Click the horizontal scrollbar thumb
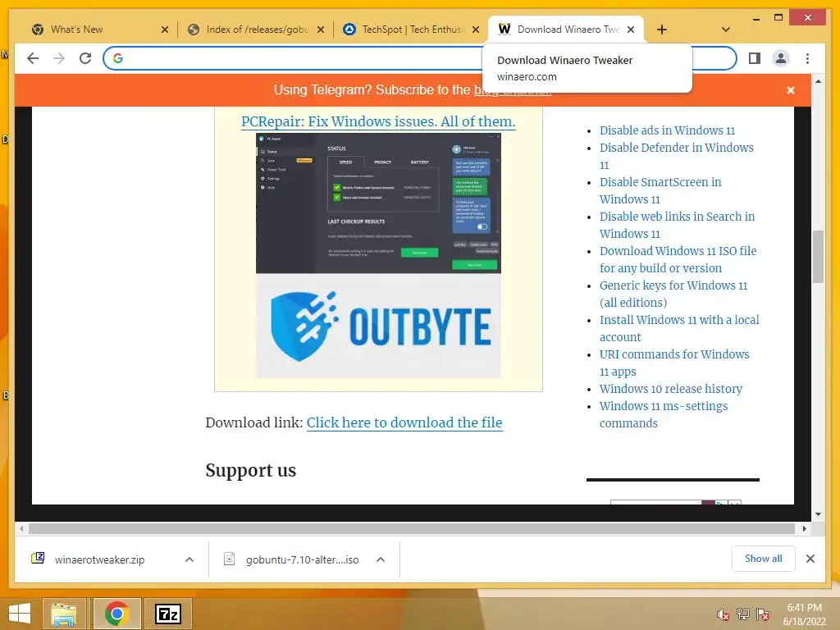 [x=412, y=529]
